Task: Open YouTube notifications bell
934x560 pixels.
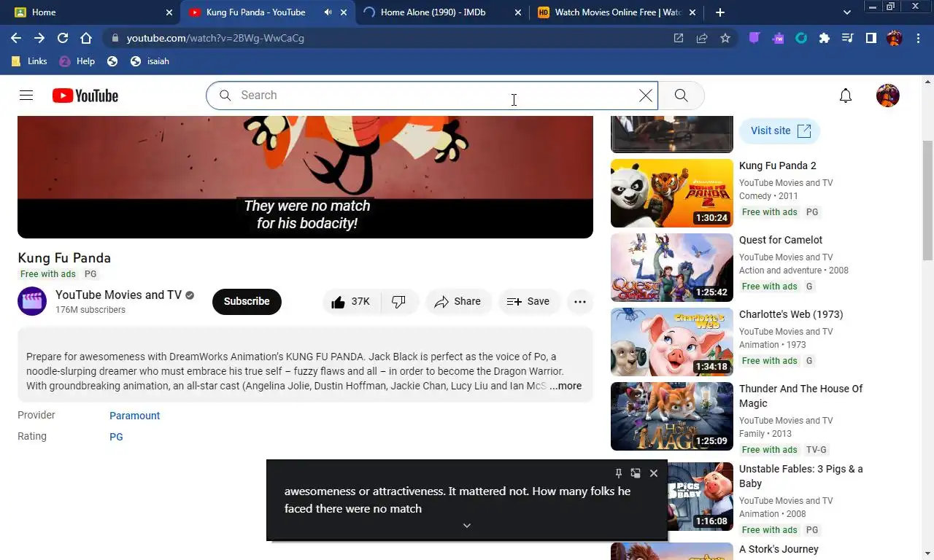Action: click(x=846, y=96)
